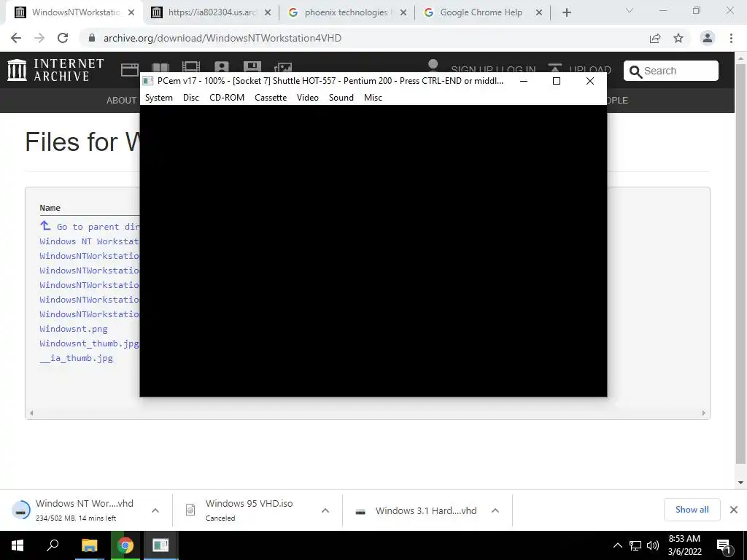Open the Chrome profile avatar

click(x=708, y=38)
